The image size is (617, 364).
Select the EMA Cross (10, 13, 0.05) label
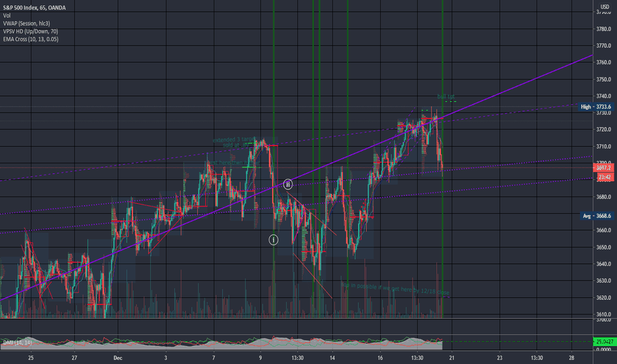(x=30, y=39)
